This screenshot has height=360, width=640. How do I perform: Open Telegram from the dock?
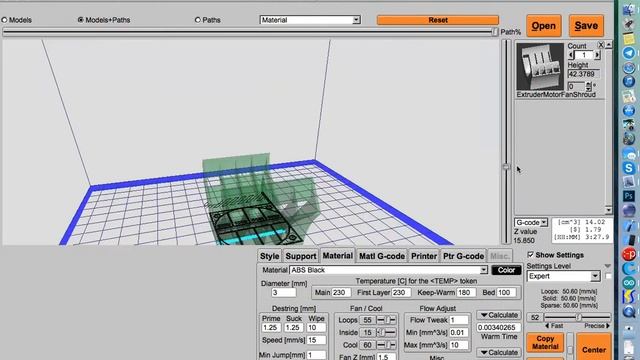tap(629, 53)
